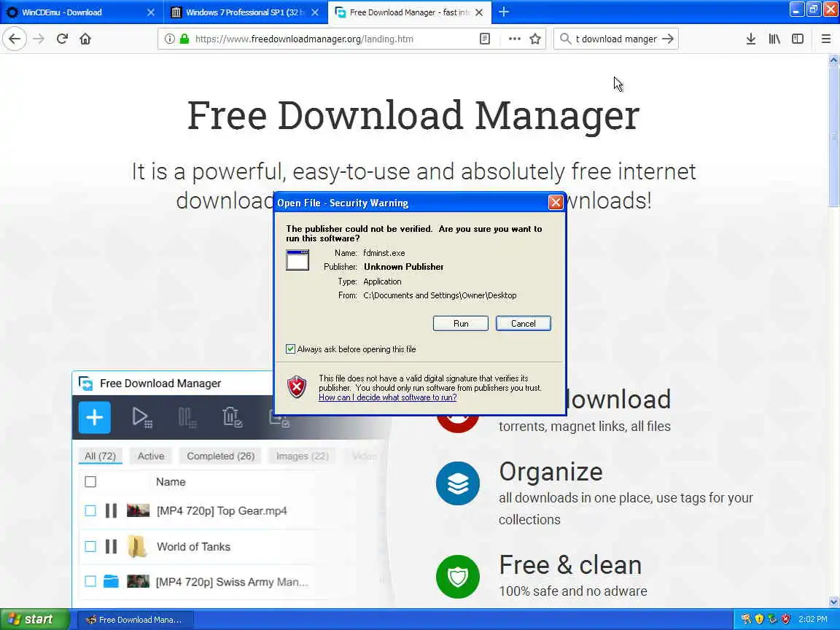840x630 pixels.
Task: Click Free Download Mana... taskbar button
Action: click(135, 619)
